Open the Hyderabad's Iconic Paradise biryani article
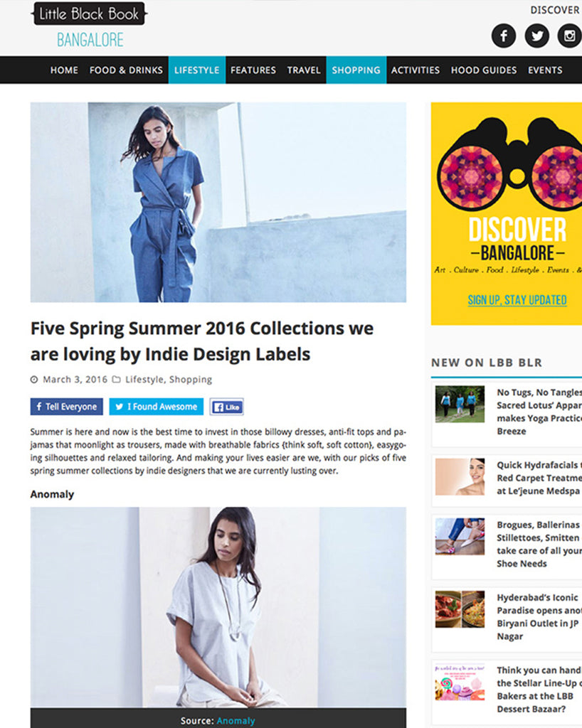The height and width of the screenshot is (728, 582). pos(539,616)
